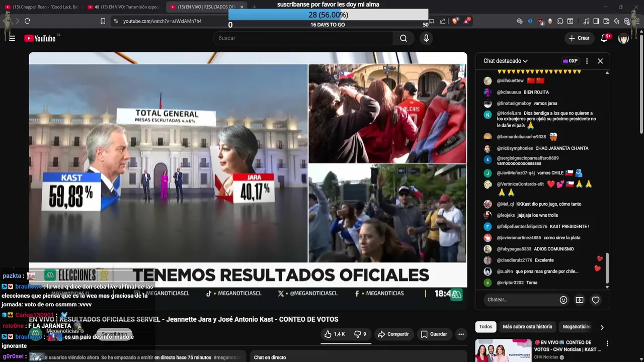This screenshot has height=362, width=644.
Task: Open Brave Rewards triangle icon
Action: [466, 21]
